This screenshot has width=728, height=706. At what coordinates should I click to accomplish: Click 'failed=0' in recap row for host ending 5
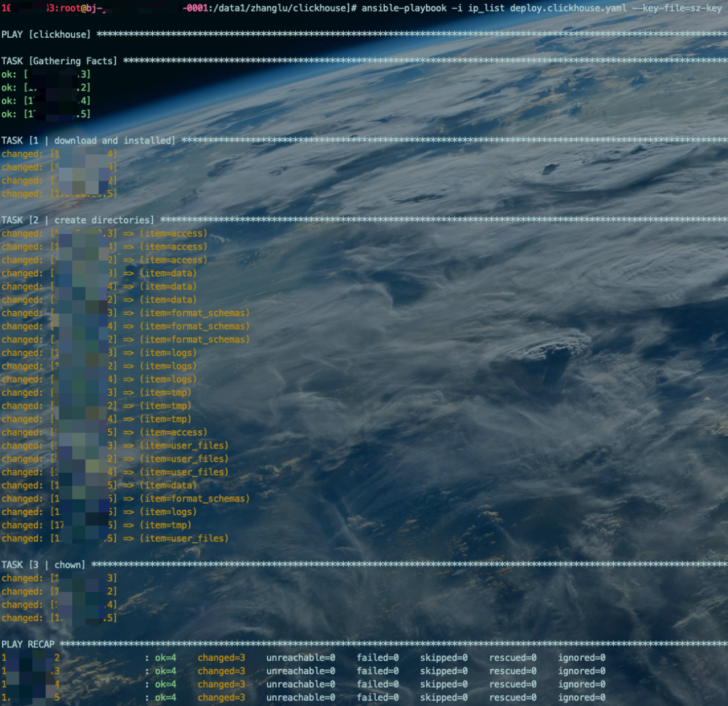(x=377, y=697)
